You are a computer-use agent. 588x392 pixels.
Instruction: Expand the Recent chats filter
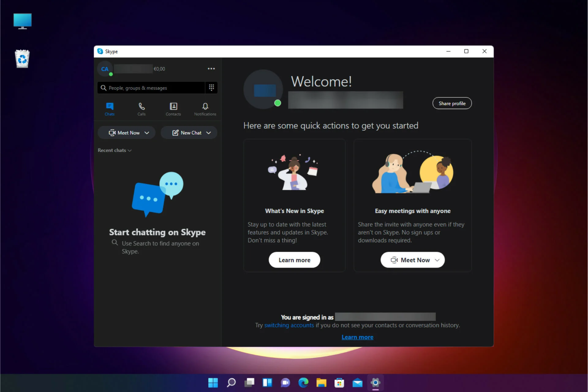tap(115, 150)
